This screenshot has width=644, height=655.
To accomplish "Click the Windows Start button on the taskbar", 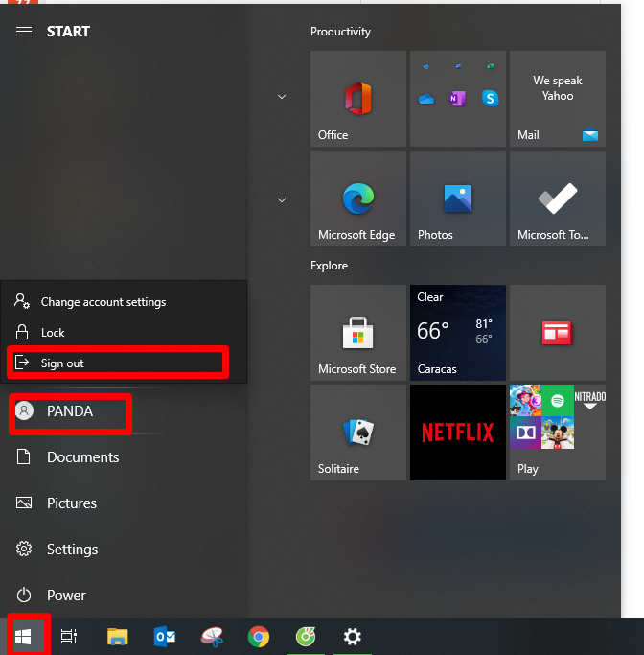I will [23, 637].
